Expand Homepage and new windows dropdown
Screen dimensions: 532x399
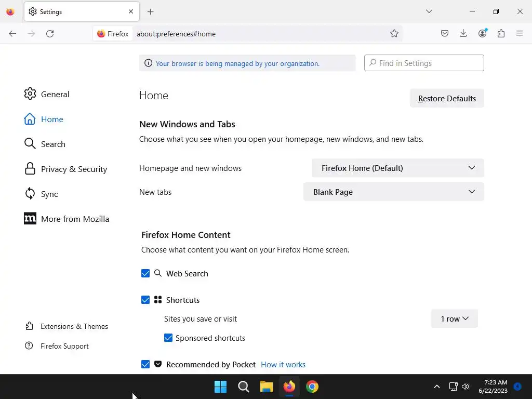(397, 168)
